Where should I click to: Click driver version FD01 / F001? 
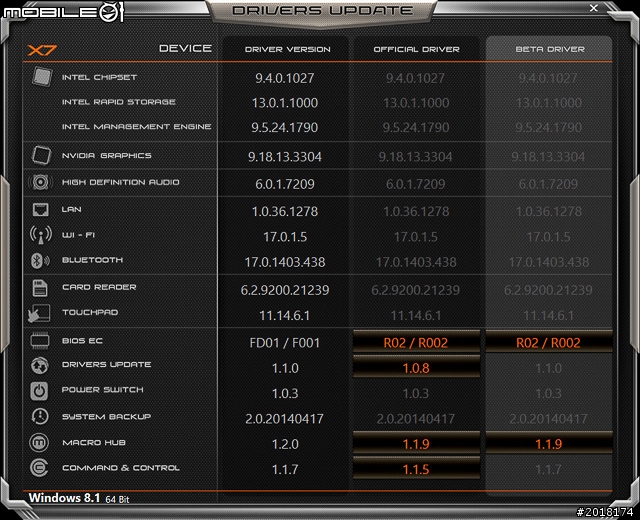(x=285, y=343)
